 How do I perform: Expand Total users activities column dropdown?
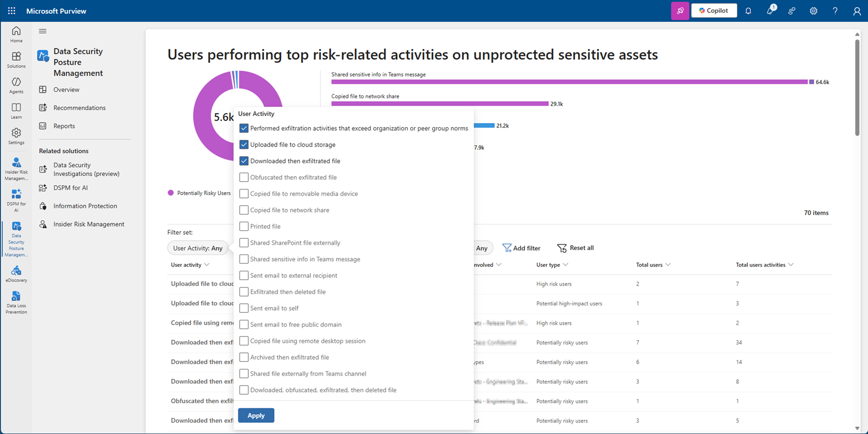click(x=791, y=265)
